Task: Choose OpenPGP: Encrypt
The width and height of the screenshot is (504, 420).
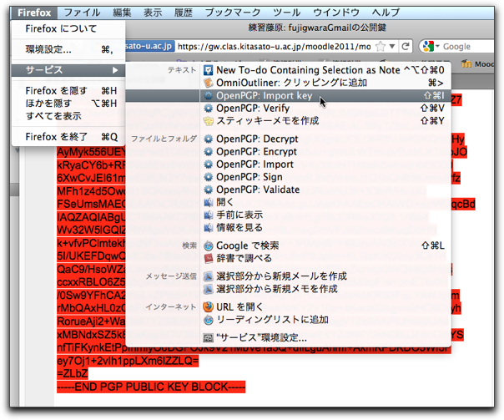Action: click(x=325, y=151)
